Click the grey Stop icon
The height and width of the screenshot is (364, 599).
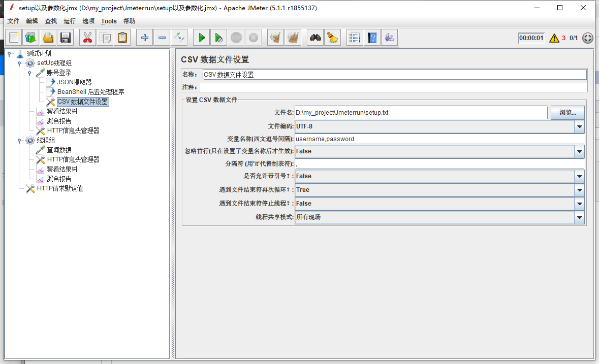click(x=236, y=38)
